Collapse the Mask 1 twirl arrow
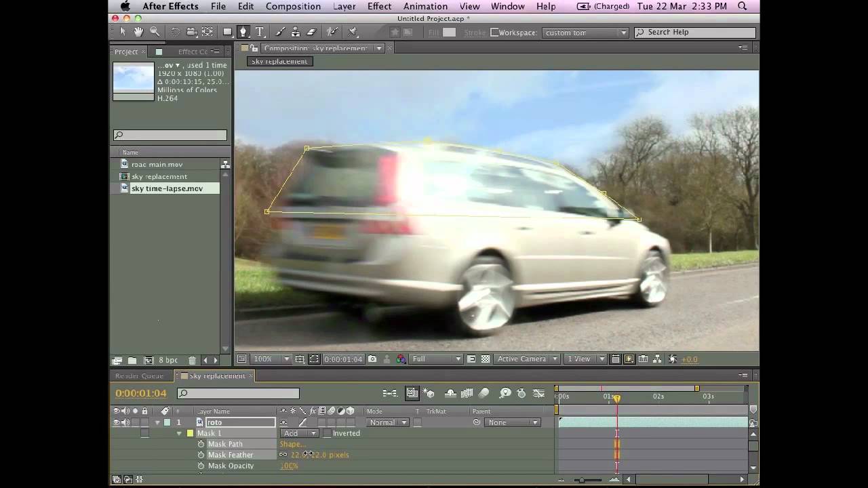868x488 pixels. [x=180, y=433]
